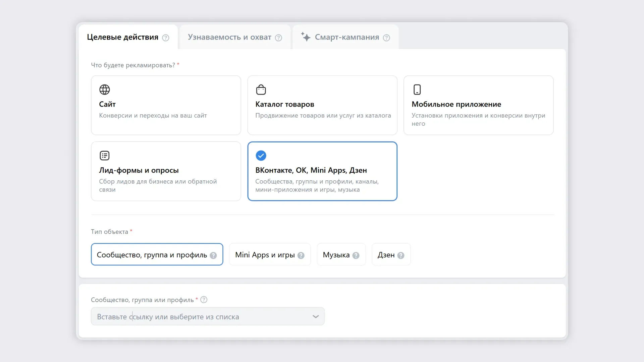The width and height of the screenshot is (644, 362).
Task: Click the sparkles icon on Смарт-кампания tab
Action: [x=306, y=37]
